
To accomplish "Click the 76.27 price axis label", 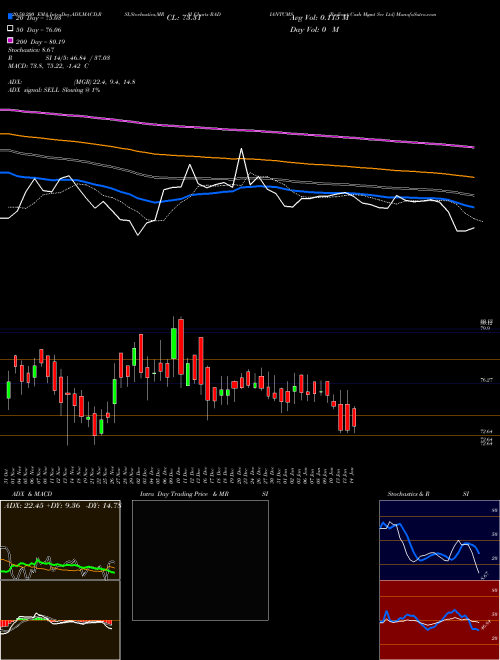I will 486,380.
